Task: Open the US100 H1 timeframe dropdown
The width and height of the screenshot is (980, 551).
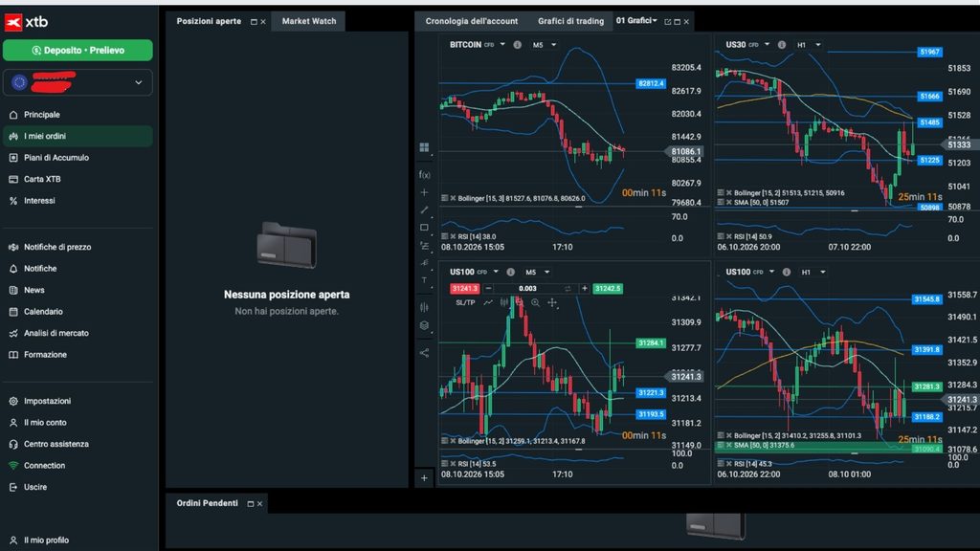Action: (813, 273)
